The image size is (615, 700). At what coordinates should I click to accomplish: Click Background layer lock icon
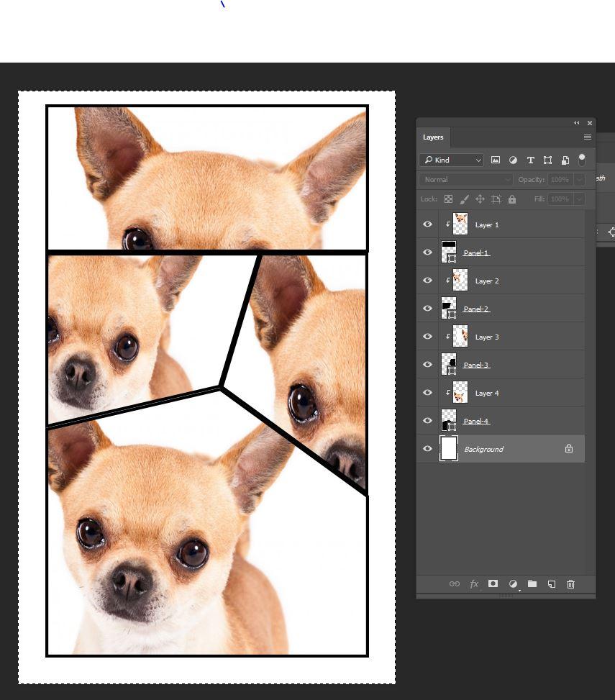[568, 448]
